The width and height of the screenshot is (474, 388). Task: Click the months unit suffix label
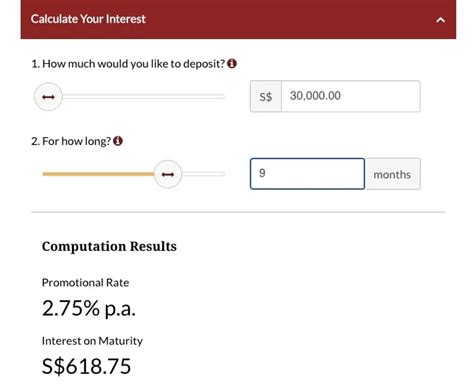click(392, 174)
